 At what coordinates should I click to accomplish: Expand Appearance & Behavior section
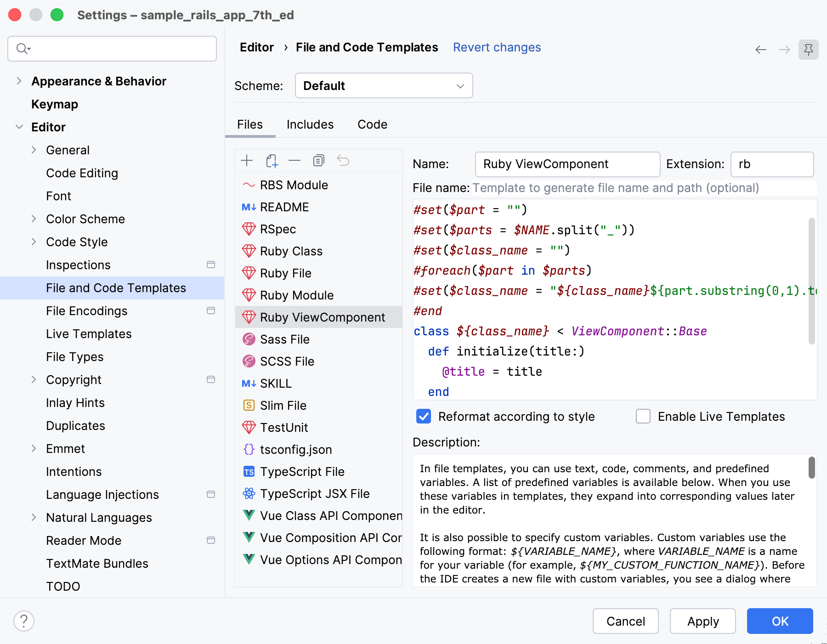click(19, 81)
